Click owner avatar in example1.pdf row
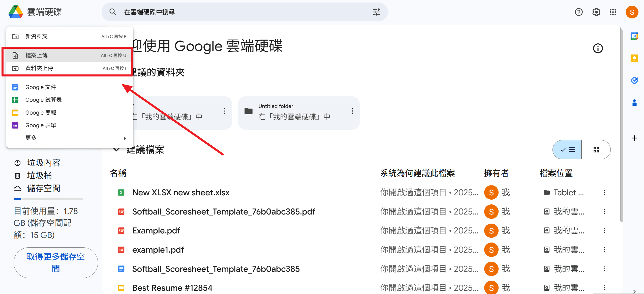This screenshot has width=644, height=294. (x=491, y=250)
